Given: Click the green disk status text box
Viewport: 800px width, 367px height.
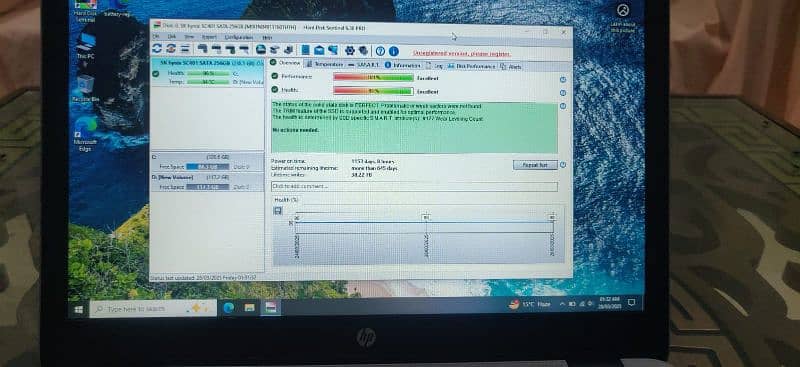Looking at the screenshot, I should click(x=414, y=128).
